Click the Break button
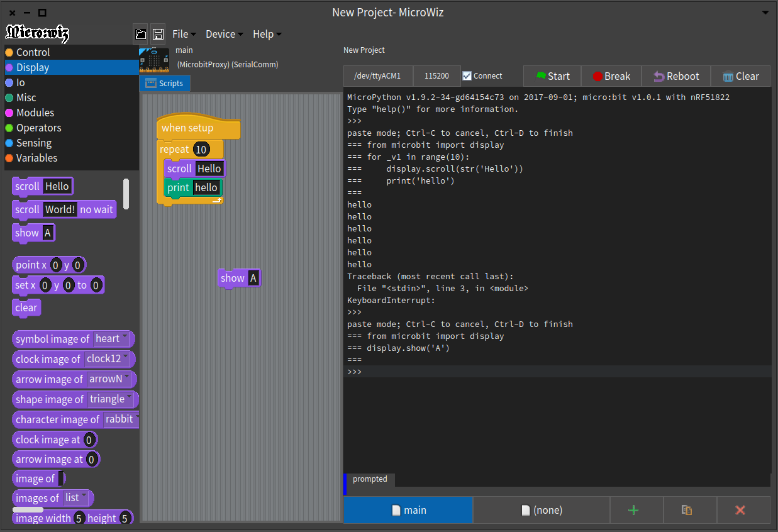 611,76
